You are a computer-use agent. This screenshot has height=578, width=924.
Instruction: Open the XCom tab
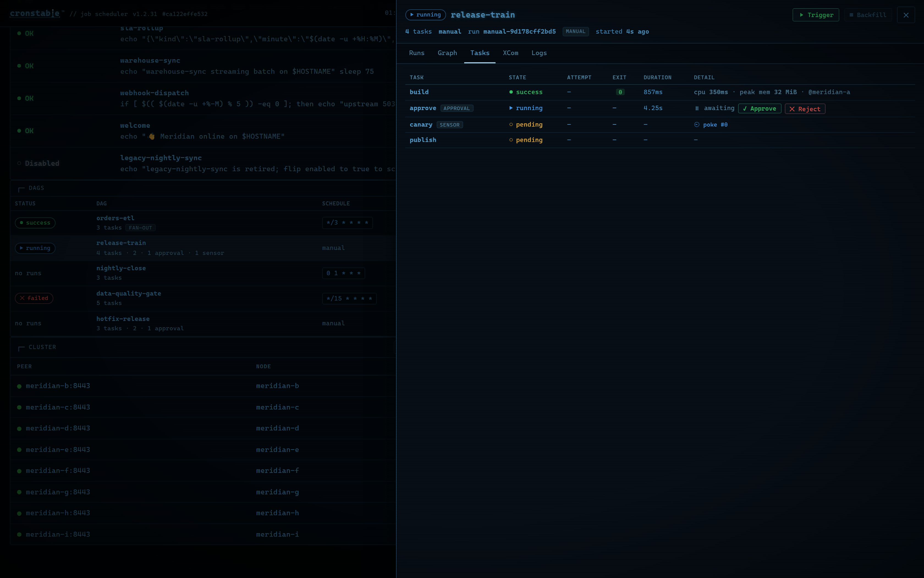point(510,53)
